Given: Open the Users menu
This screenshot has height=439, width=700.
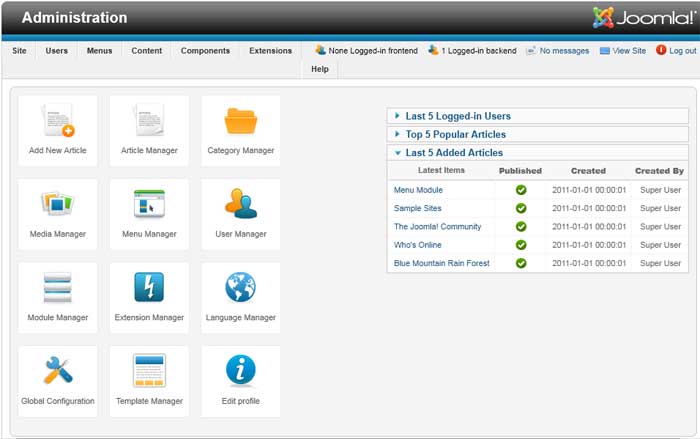Looking at the screenshot, I should (57, 51).
